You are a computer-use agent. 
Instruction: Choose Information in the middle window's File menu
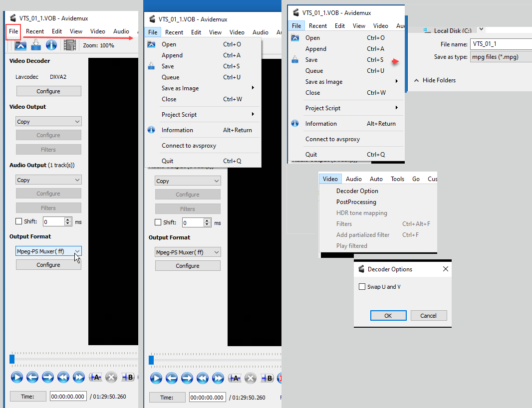[203, 130]
